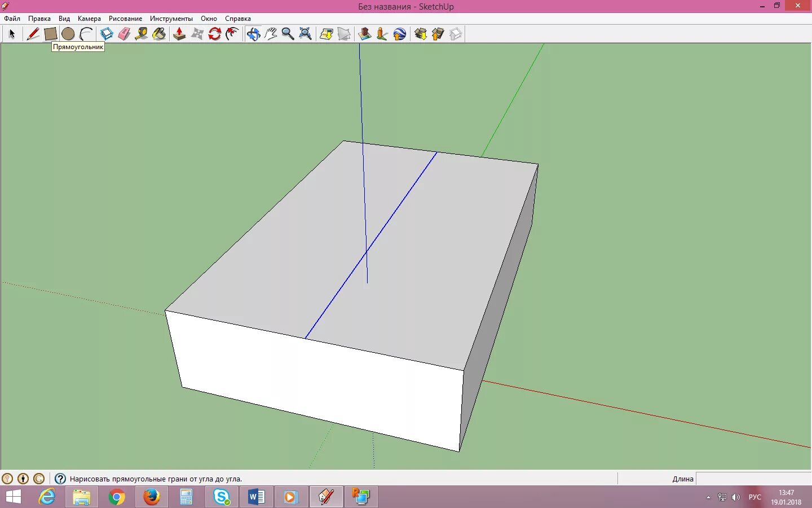Open the Камера menu

(x=89, y=19)
